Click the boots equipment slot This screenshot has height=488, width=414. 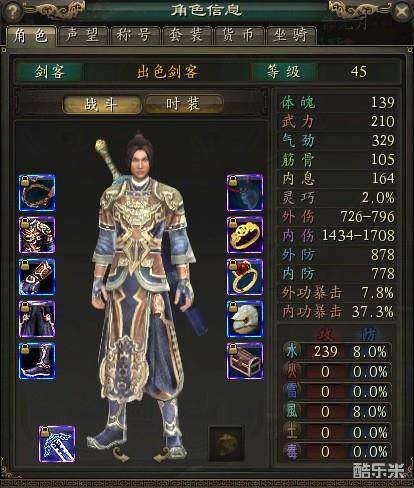click(37, 361)
